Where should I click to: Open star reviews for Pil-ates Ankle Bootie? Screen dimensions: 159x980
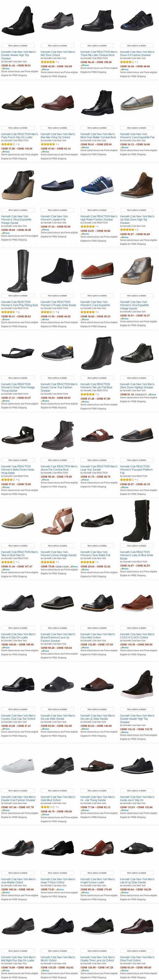coord(48,312)
